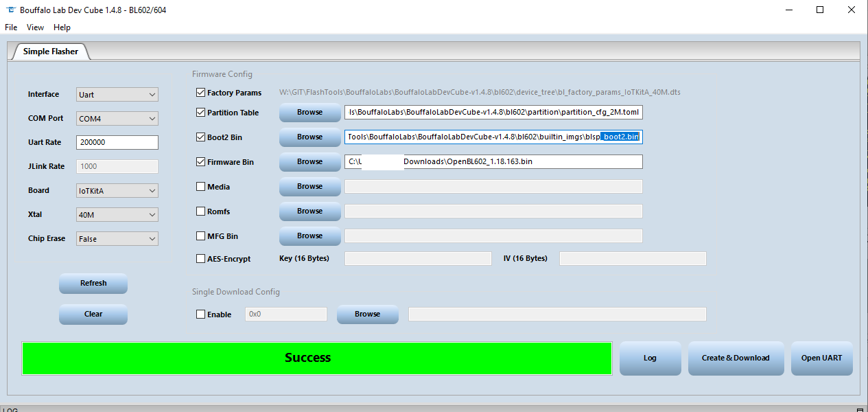Click the Bouffalo Lab app icon in title bar
This screenshot has width=868, height=412.
point(10,10)
